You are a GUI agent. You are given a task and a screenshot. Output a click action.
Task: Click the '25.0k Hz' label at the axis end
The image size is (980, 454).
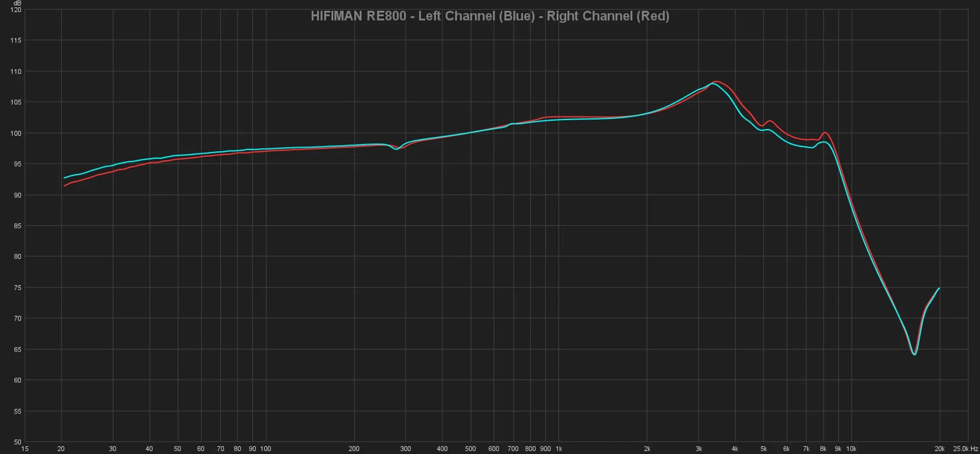tap(965, 449)
